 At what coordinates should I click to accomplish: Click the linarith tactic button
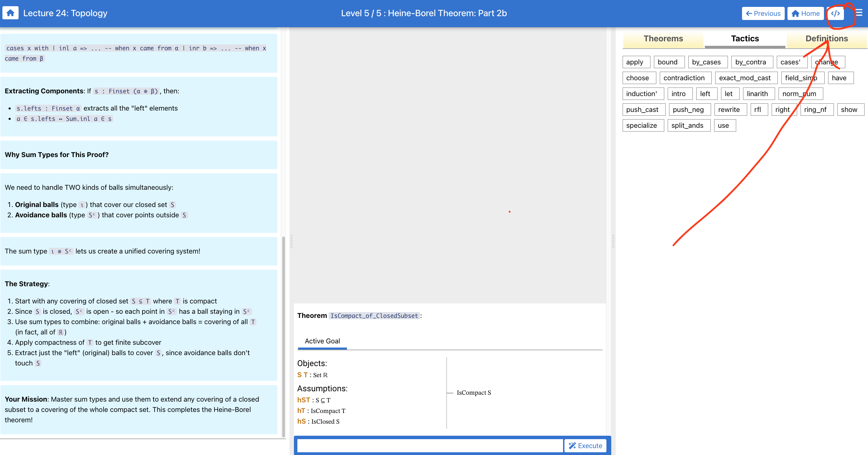(x=757, y=94)
